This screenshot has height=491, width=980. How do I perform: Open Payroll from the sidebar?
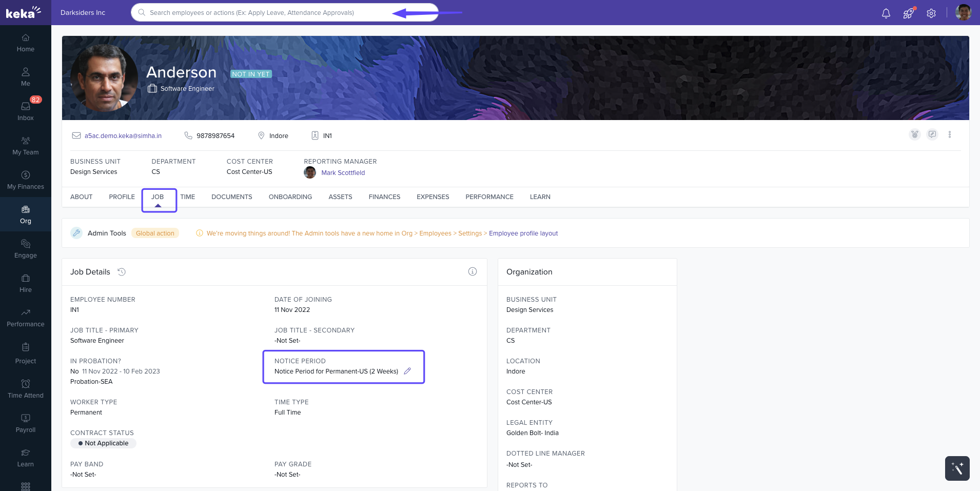pyautogui.click(x=26, y=423)
